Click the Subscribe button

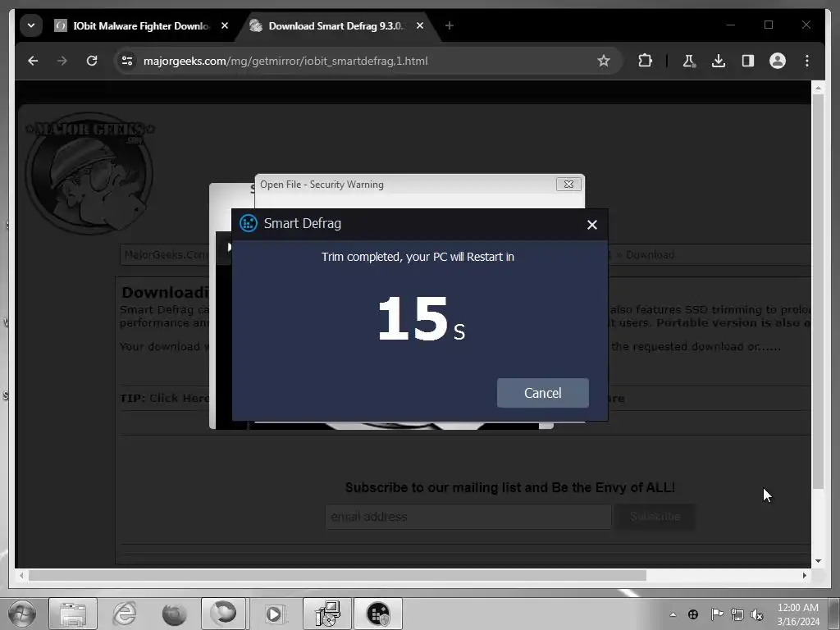(x=655, y=517)
